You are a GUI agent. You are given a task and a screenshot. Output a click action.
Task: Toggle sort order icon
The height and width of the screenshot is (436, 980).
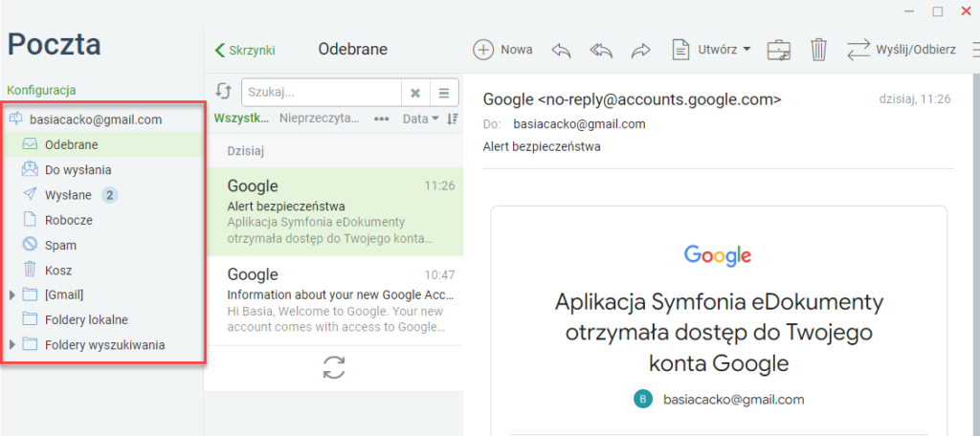click(453, 119)
